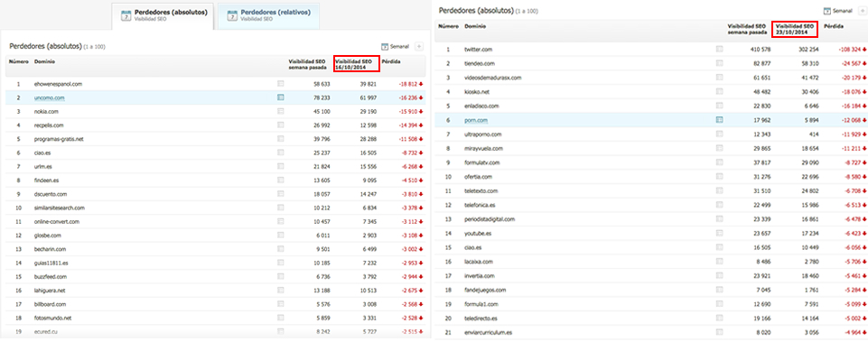Click row icon for programas-gratis.net

click(281, 139)
